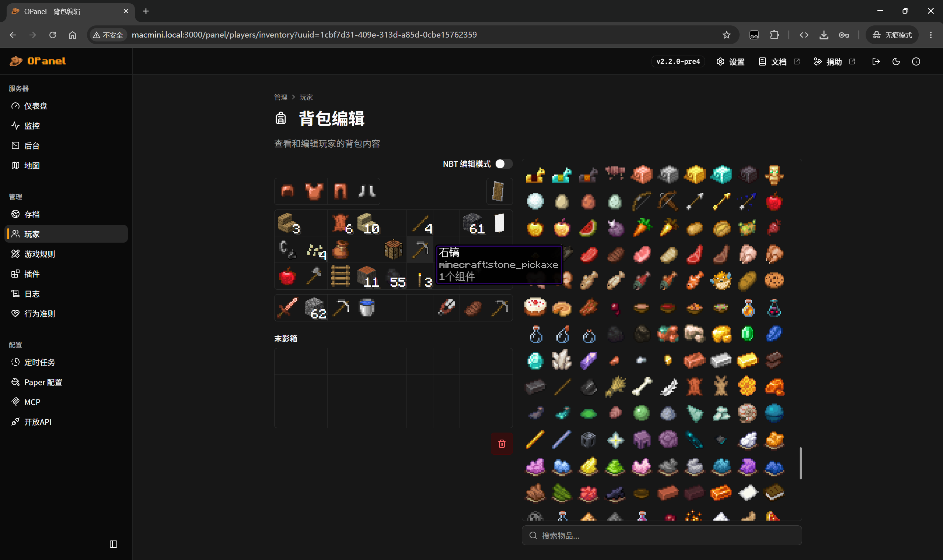Toggle the NBT 编辑模式 switch
The image size is (943, 560).
pyautogui.click(x=503, y=164)
